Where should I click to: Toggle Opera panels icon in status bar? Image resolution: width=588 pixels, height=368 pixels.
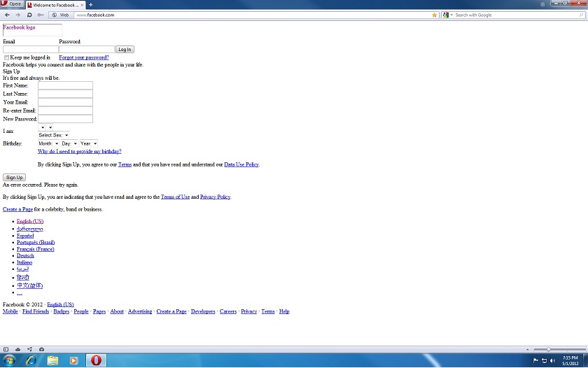tap(6, 349)
